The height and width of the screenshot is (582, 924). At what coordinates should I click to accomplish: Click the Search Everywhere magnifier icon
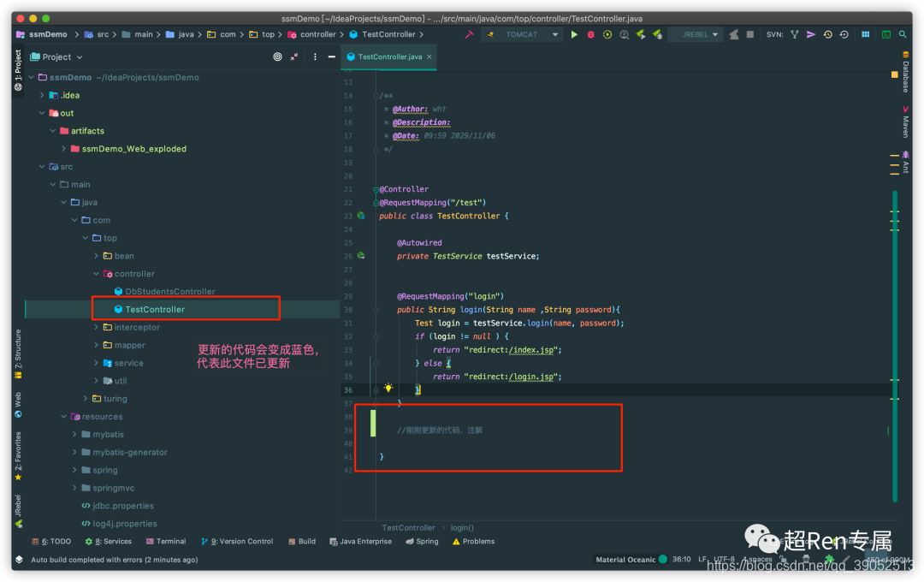pos(903,35)
